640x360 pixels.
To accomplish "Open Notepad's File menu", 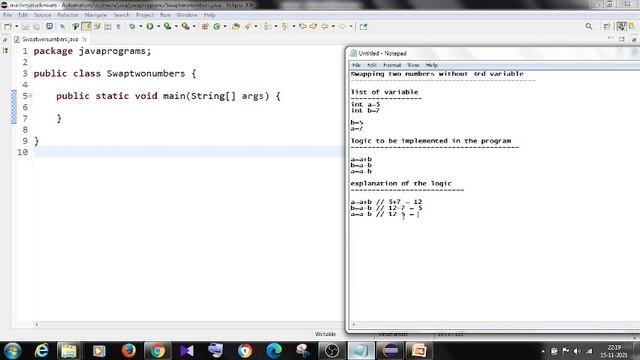I will (356, 65).
